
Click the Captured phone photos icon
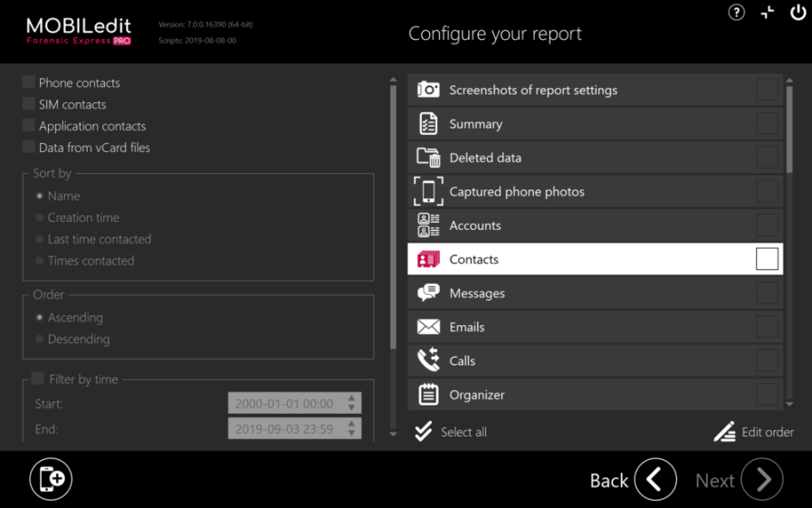tap(428, 192)
